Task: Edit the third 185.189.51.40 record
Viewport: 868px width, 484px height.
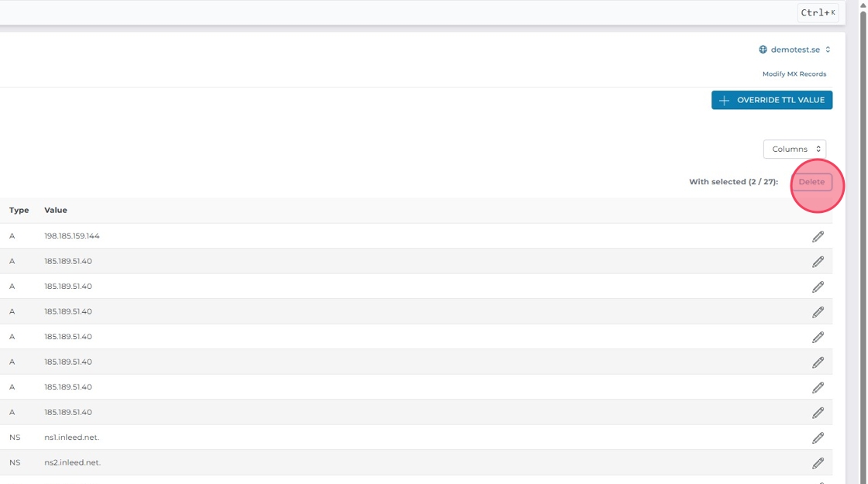Action: (x=818, y=312)
